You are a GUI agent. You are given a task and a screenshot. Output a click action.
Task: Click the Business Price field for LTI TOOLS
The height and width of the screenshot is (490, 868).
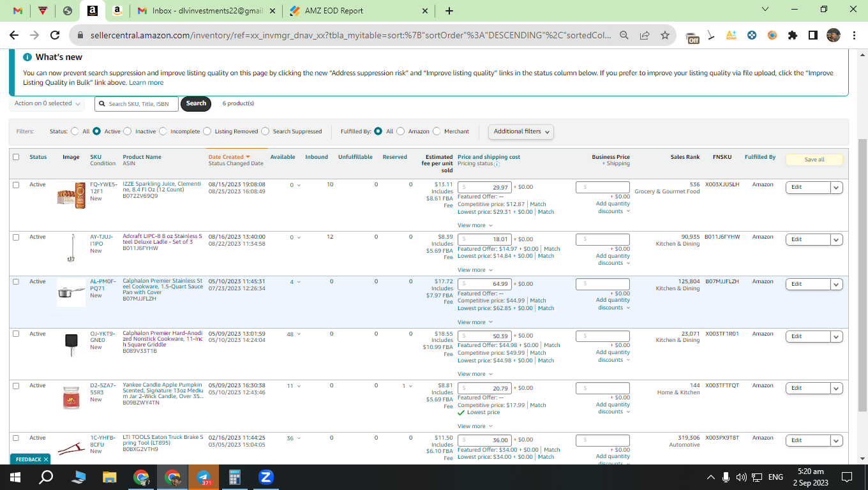[602, 440]
